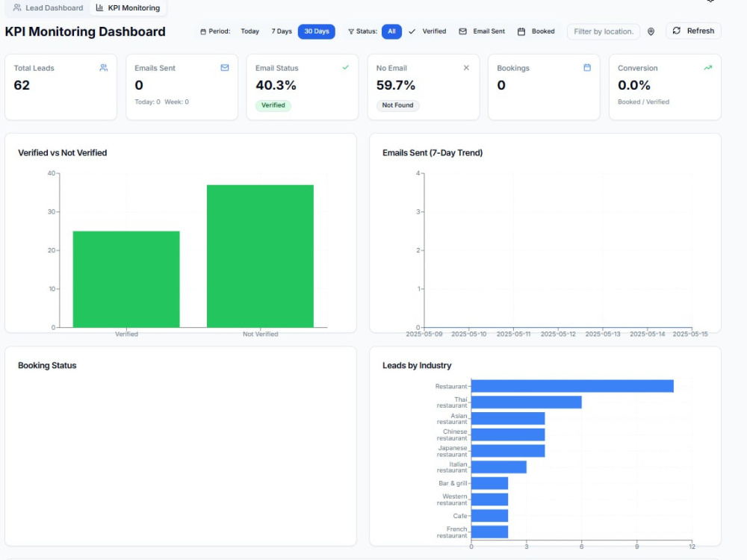Click the X icon on No Email card
This screenshot has height=560, width=747.
click(466, 68)
